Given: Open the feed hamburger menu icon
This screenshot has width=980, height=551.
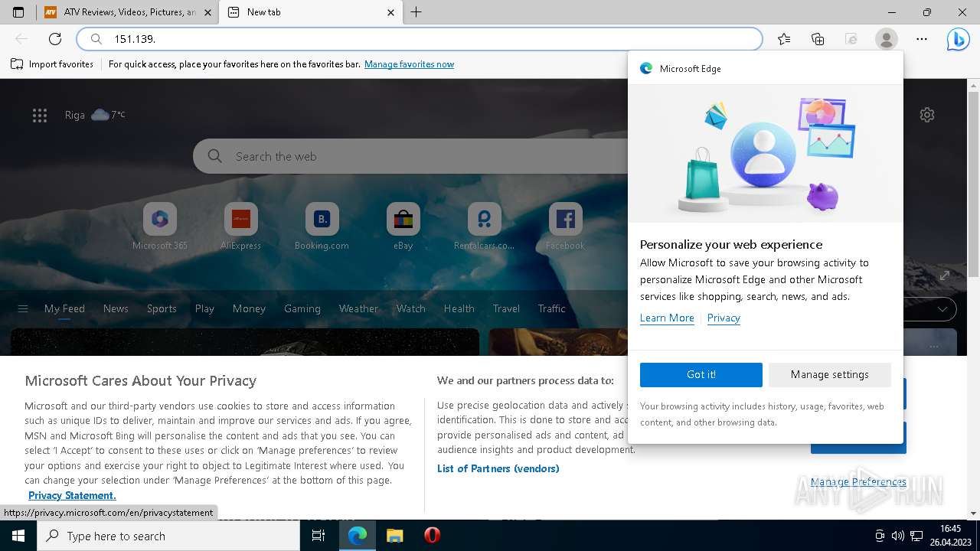Looking at the screenshot, I should 23,308.
